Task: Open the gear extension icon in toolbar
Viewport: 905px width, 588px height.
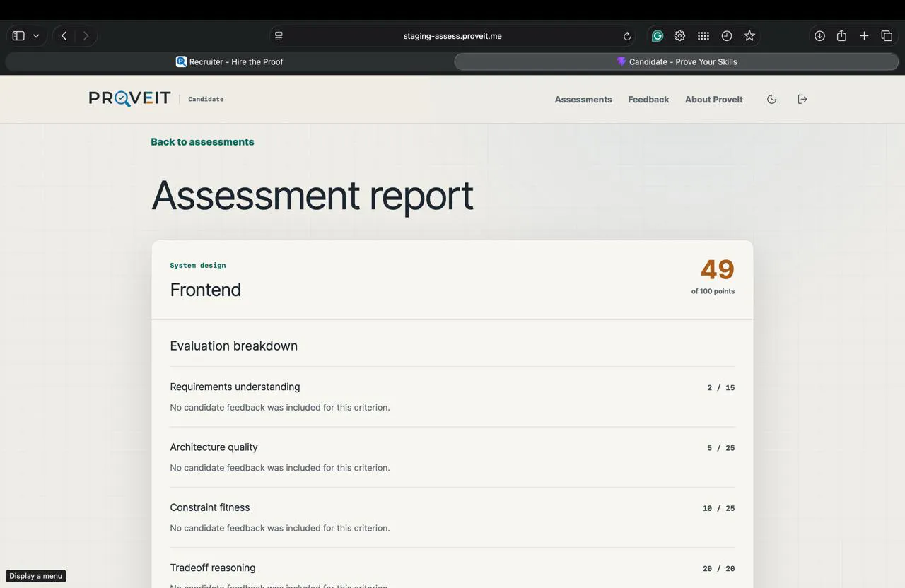Action: coord(679,35)
